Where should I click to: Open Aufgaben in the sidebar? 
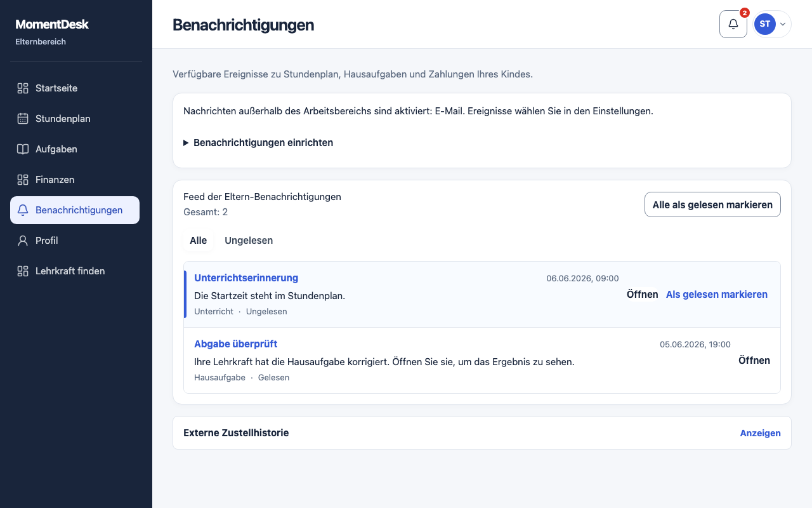click(x=75, y=149)
